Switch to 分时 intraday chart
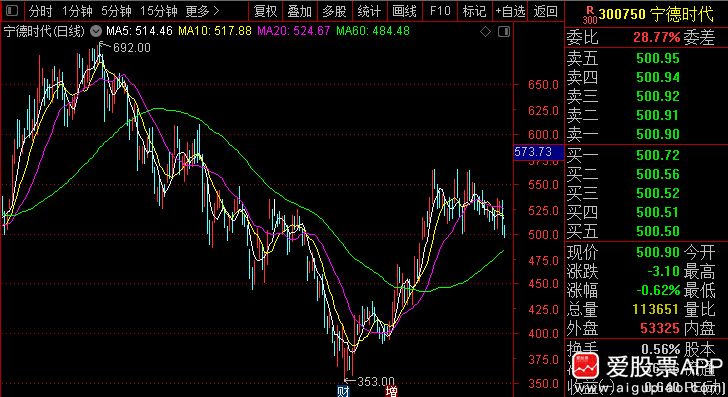Viewport: 728px width, 397px height. [40, 11]
